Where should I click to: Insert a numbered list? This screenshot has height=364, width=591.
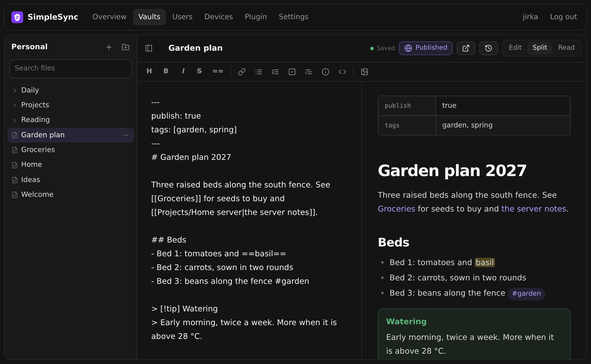coord(275,72)
